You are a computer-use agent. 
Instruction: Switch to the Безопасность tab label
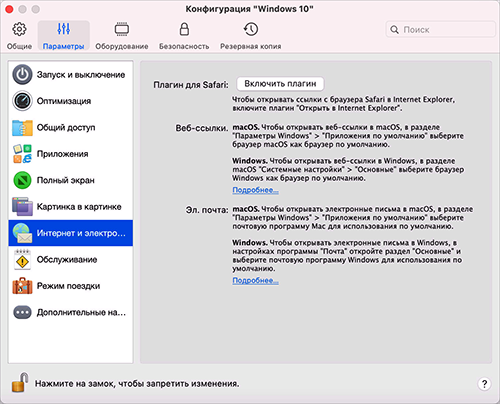184,46
